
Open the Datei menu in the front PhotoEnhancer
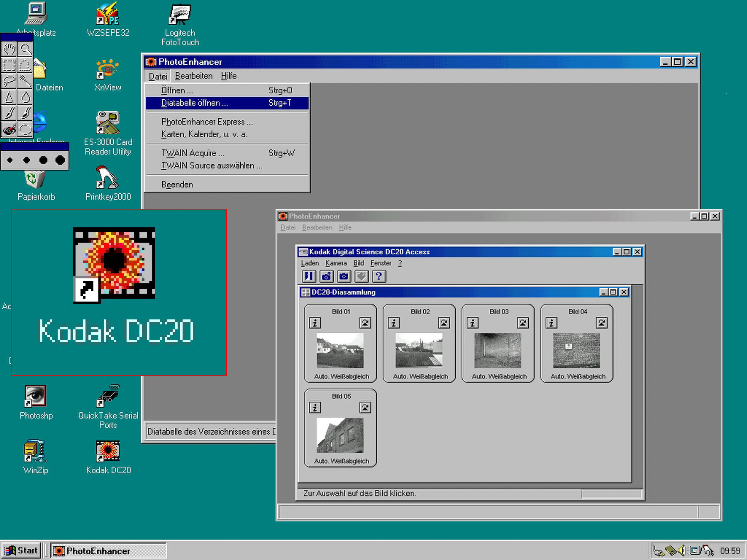pyautogui.click(x=158, y=76)
